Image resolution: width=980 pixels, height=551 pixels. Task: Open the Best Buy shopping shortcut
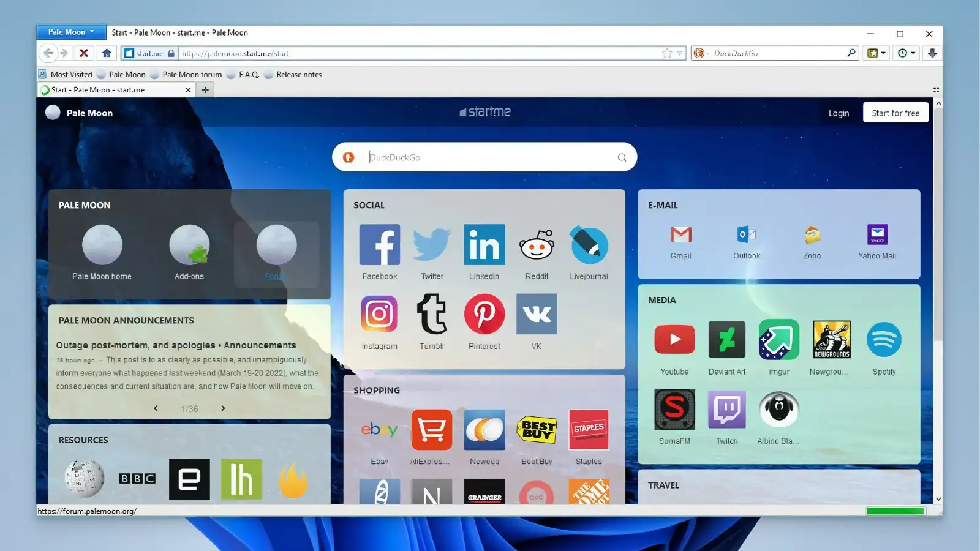click(537, 429)
